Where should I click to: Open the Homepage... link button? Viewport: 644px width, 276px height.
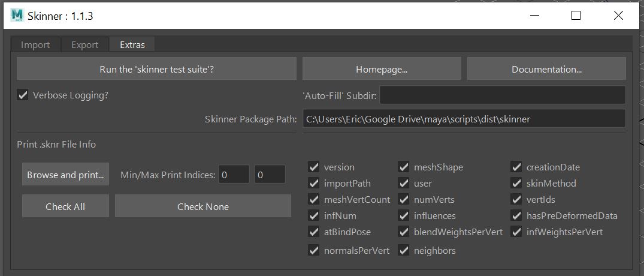382,68
